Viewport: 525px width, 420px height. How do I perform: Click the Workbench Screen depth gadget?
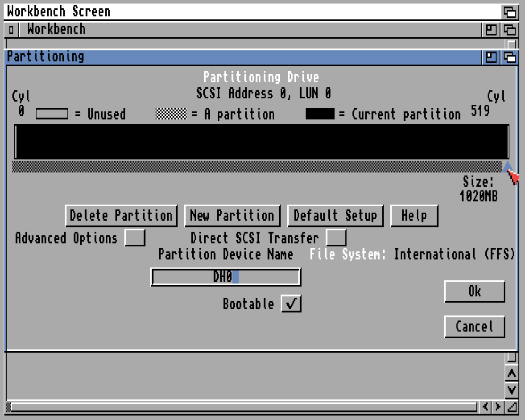[x=509, y=12]
